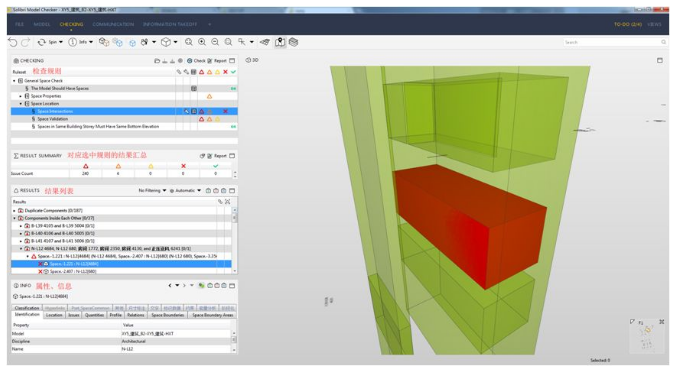Open the No Filtering dropdown
The height and width of the screenshot is (374, 676).
click(152, 190)
